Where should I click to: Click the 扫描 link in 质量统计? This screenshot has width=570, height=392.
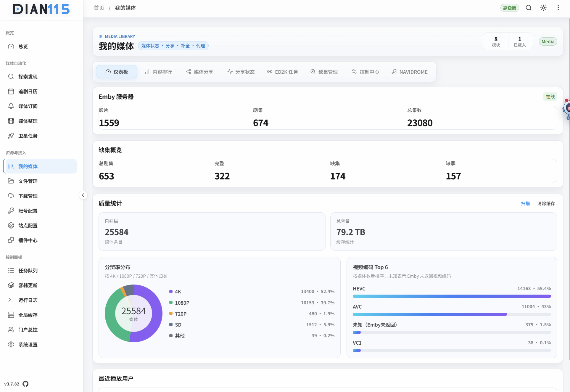[x=525, y=203]
